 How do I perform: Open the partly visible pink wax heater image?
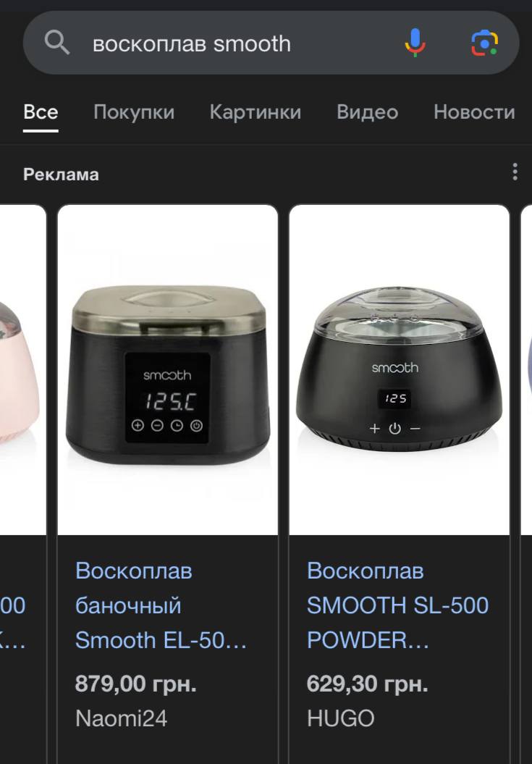click(23, 370)
